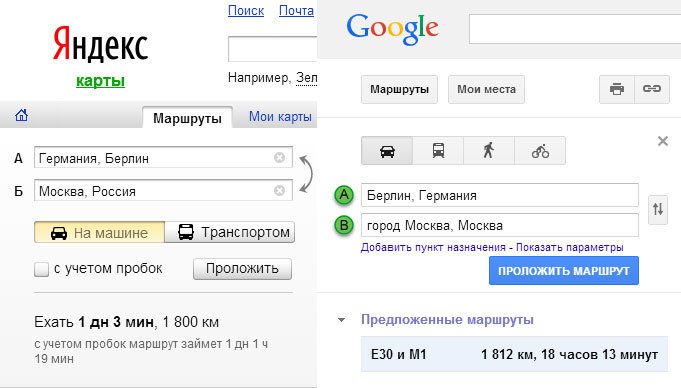Select driving mode in Google Maps
This screenshot has height=388, width=681.
click(x=387, y=151)
